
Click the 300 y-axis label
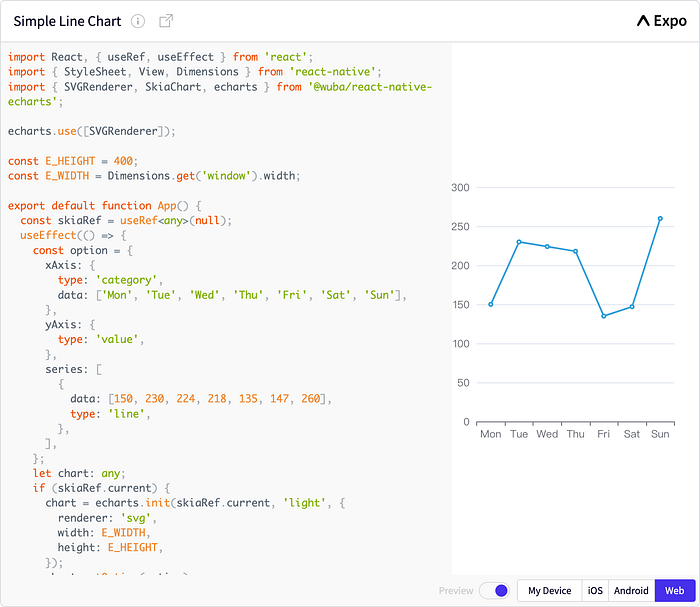460,187
